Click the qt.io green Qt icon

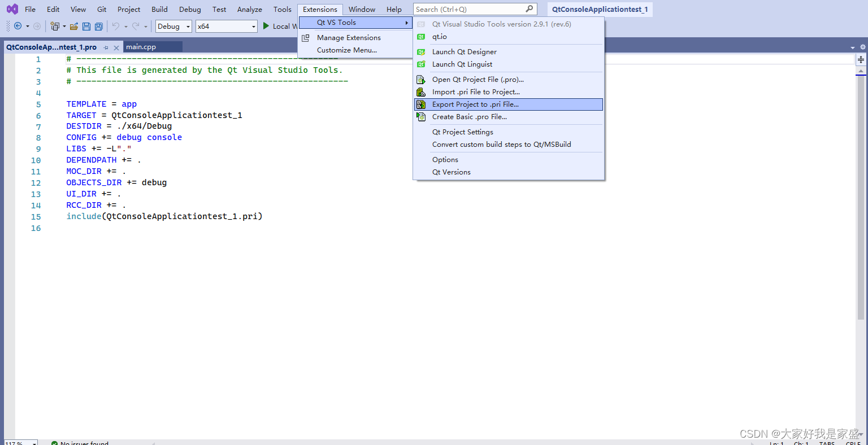(x=421, y=37)
